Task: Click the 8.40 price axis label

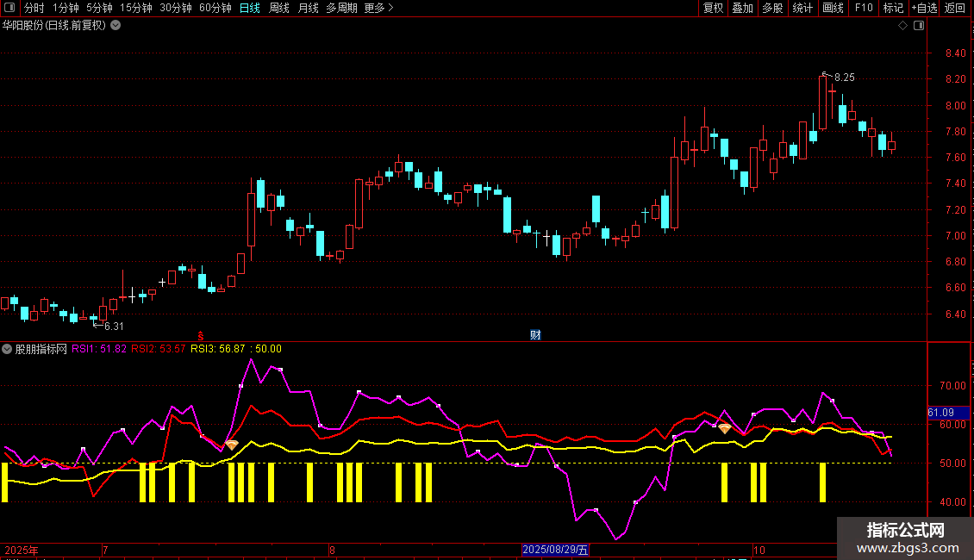Action: 955,53
